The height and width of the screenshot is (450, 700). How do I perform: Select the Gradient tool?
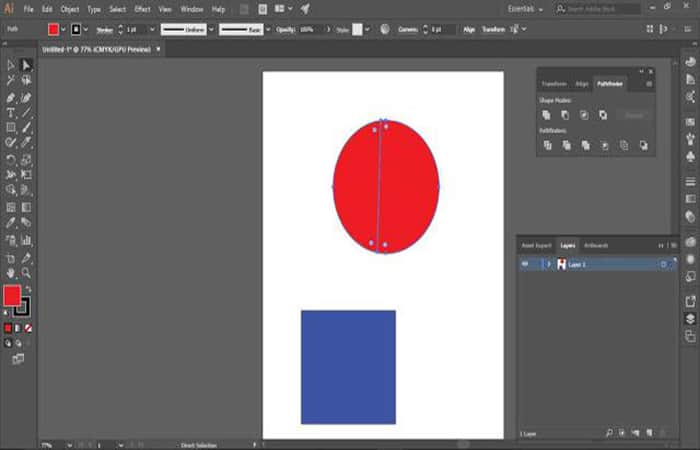pyautogui.click(x=26, y=207)
